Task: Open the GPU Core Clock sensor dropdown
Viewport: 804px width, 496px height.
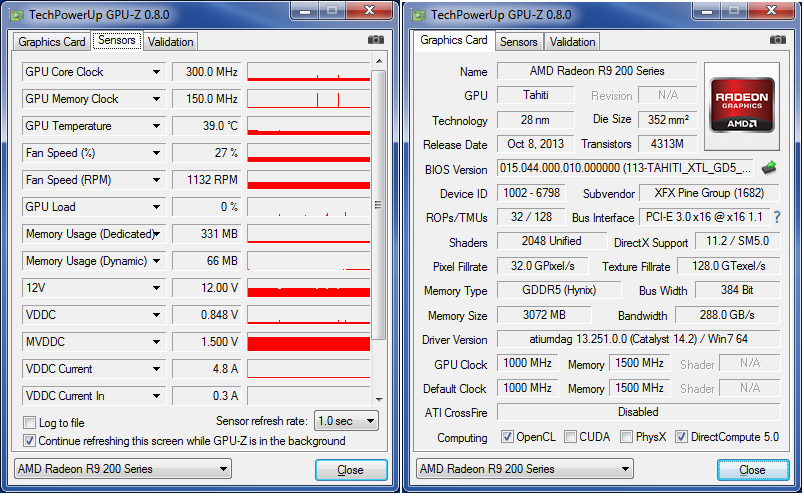Action: tap(156, 72)
